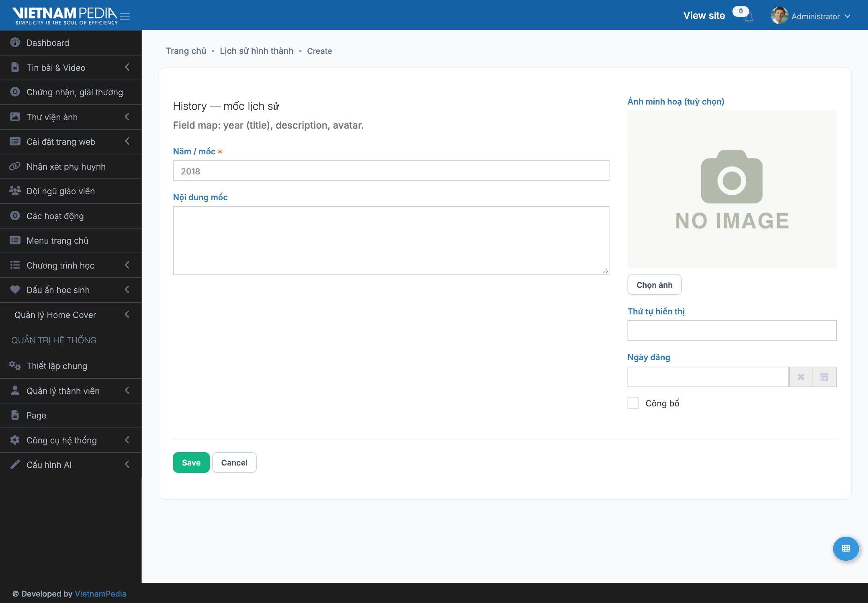
Task: Click the green Save button
Action: (x=191, y=463)
